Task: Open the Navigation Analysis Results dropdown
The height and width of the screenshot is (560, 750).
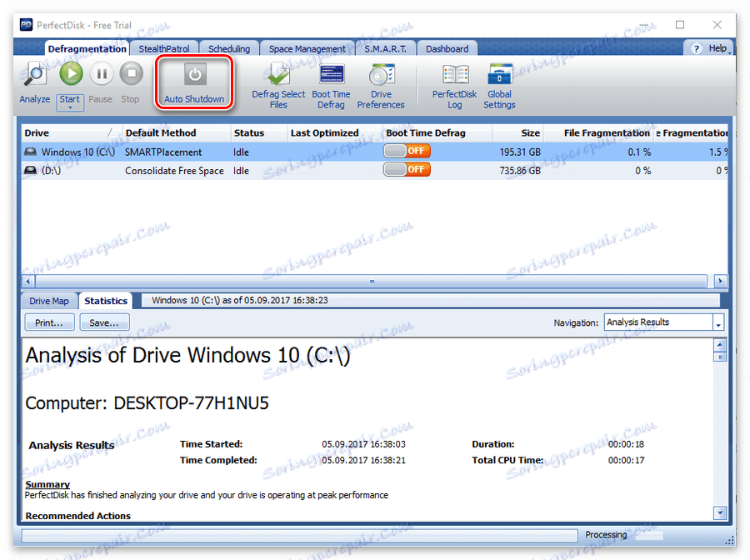Action: [x=718, y=322]
